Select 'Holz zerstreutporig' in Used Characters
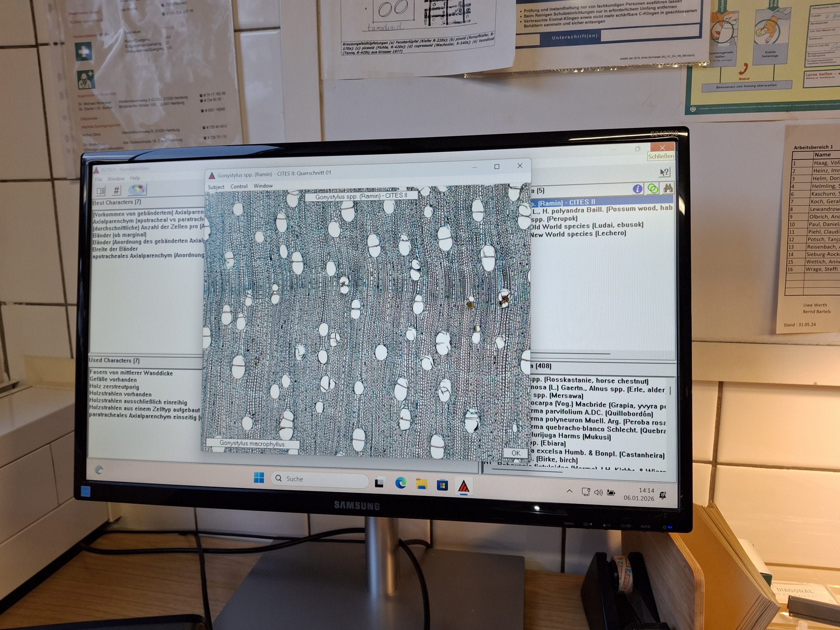Image resolution: width=840 pixels, height=630 pixels. point(114,387)
